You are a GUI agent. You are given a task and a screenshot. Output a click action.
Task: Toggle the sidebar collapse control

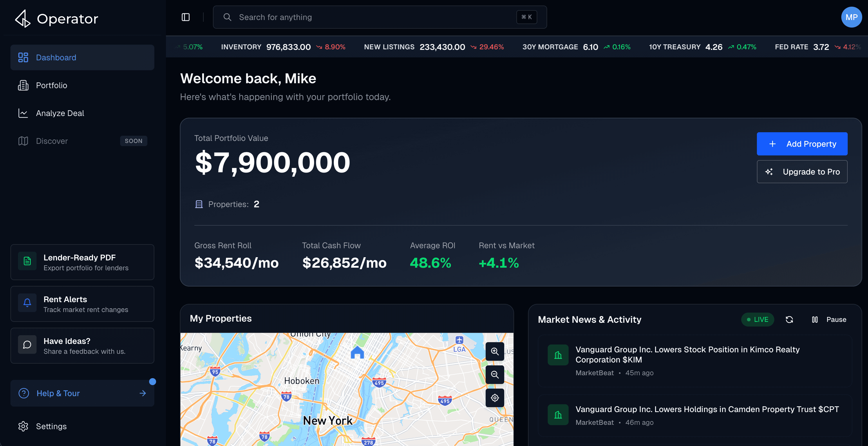click(186, 17)
